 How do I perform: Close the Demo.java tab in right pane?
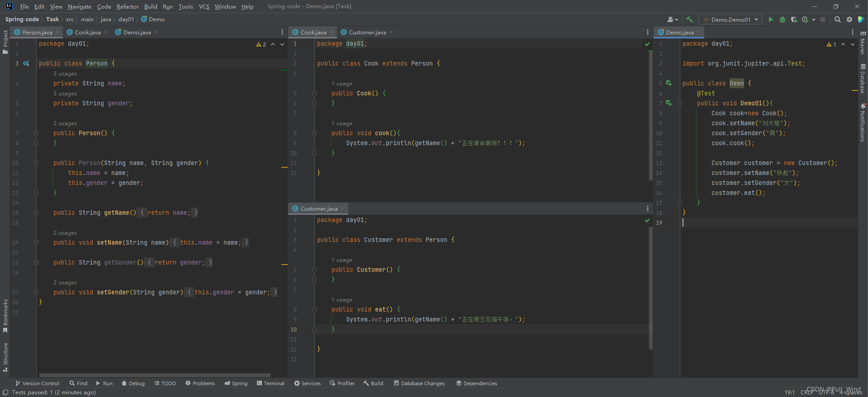click(x=699, y=32)
